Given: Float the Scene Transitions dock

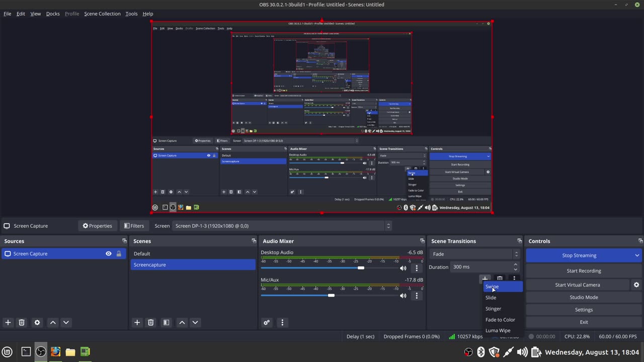Looking at the screenshot, I should (520, 241).
